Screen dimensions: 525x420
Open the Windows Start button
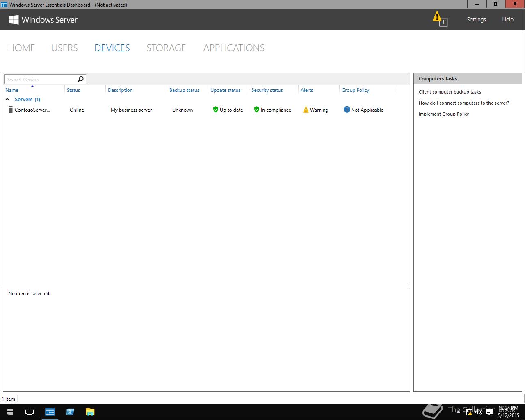coord(9,412)
